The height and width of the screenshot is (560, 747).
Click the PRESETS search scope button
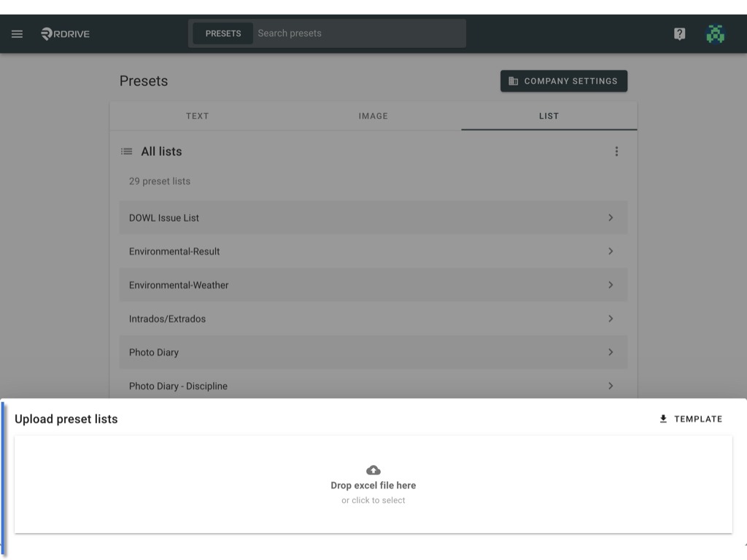click(223, 34)
